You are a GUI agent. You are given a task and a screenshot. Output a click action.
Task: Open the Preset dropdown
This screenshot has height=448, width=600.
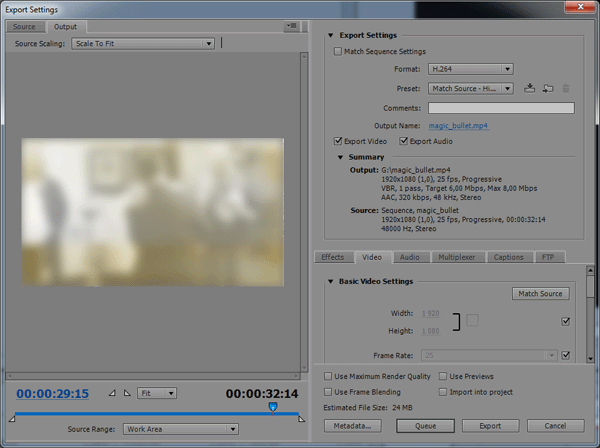(x=471, y=88)
